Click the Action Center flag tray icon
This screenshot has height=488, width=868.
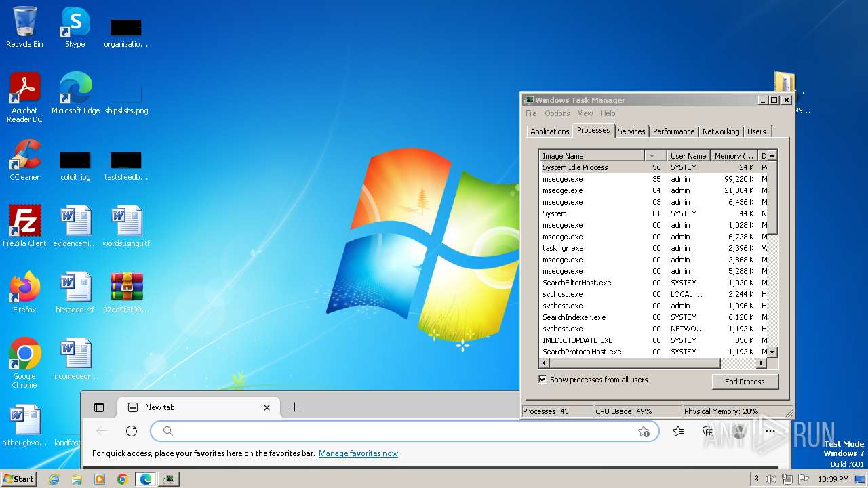(802, 479)
